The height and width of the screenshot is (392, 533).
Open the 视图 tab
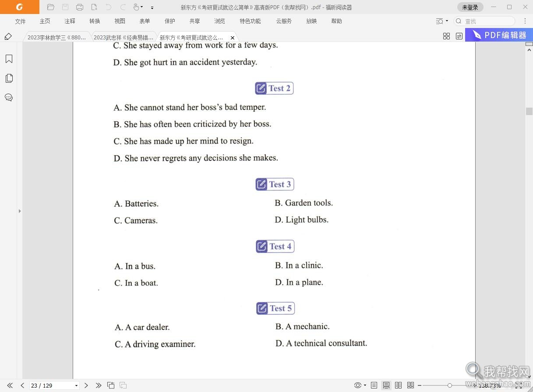[x=120, y=21]
